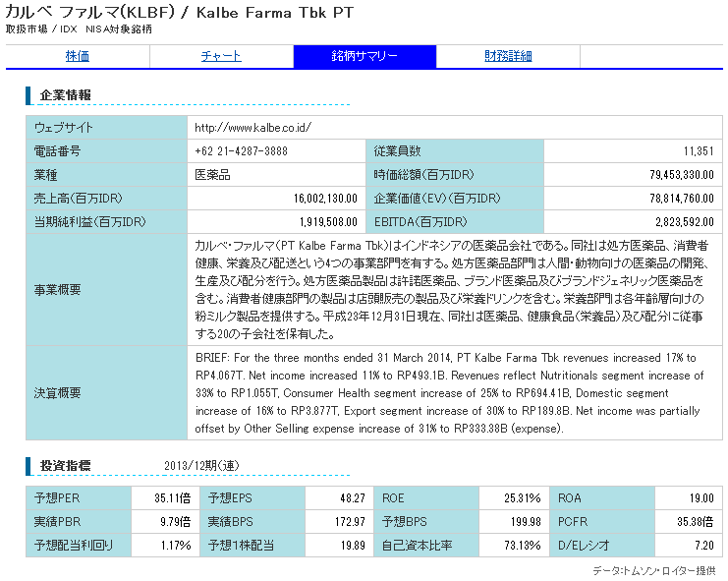Click the 従業員数 value 11,351
Viewport: 728px width, 581px height.
click(699, 151)
